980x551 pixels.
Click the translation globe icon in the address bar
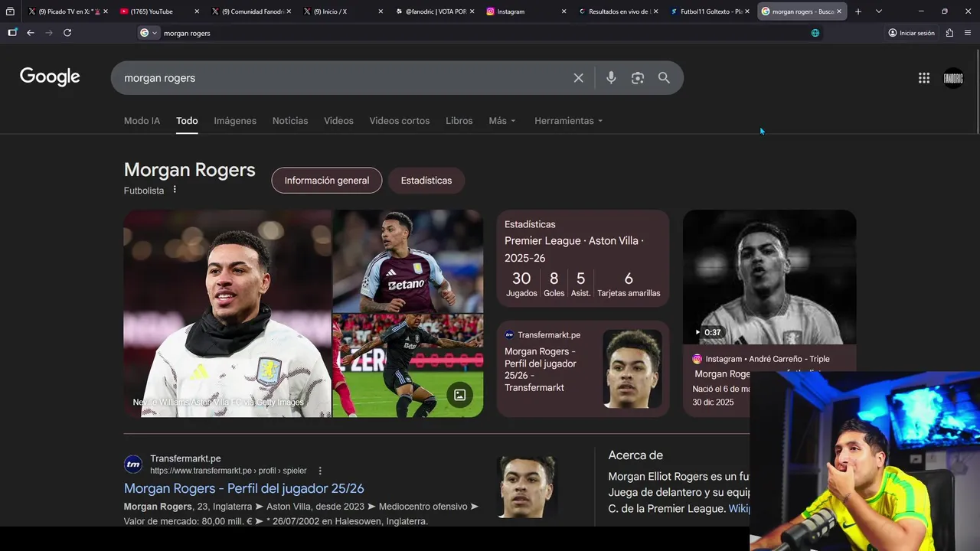tap(815, 33)
